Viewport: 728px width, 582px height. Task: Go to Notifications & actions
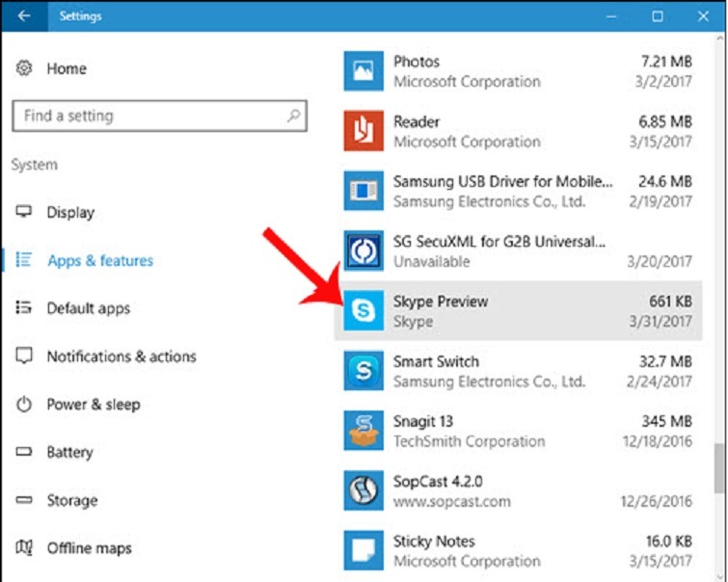tap(121, 357)
